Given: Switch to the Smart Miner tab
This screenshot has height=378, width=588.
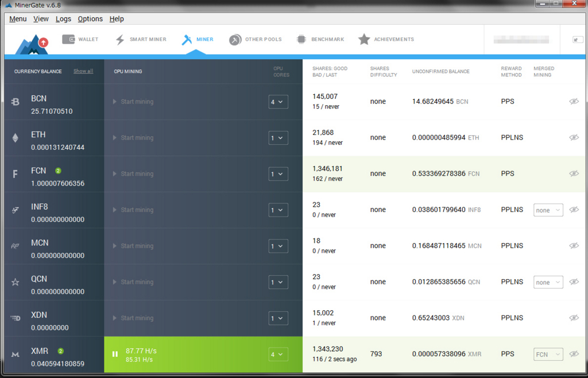Looking at the screenshot, I should tap(141, 40).
